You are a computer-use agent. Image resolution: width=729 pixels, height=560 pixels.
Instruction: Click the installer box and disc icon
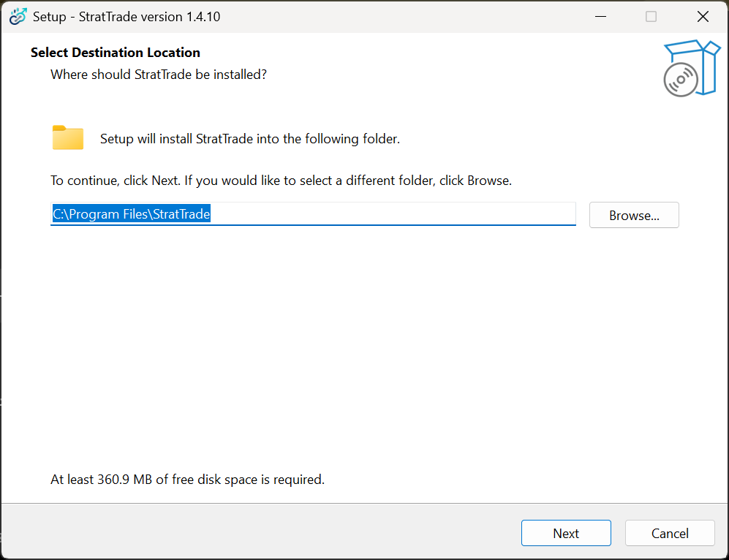[691, 68]
